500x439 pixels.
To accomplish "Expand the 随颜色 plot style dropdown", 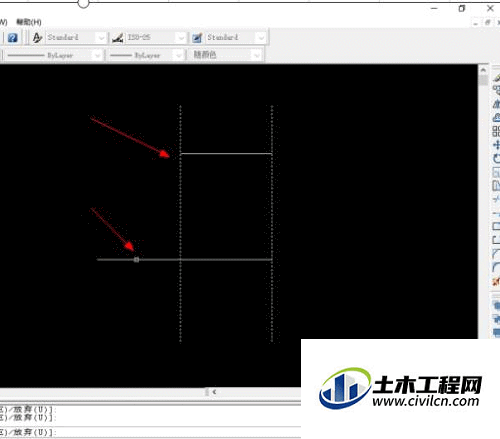I will [257, 55].
